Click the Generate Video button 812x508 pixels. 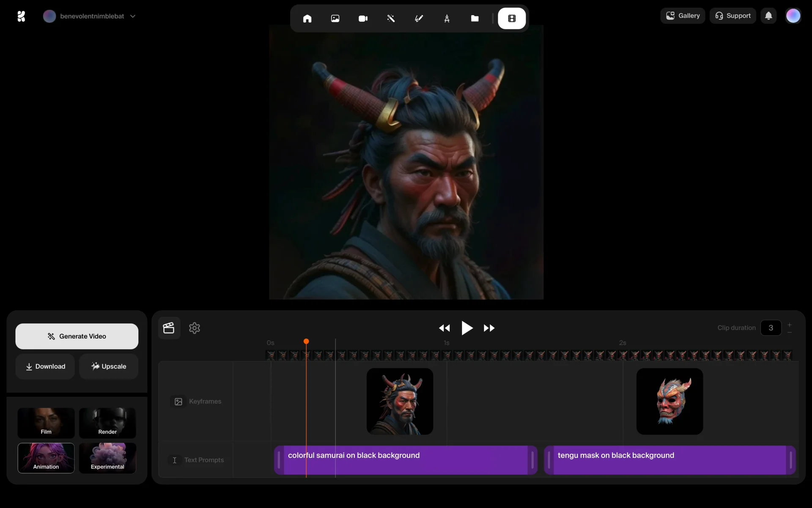coord(77,337)
